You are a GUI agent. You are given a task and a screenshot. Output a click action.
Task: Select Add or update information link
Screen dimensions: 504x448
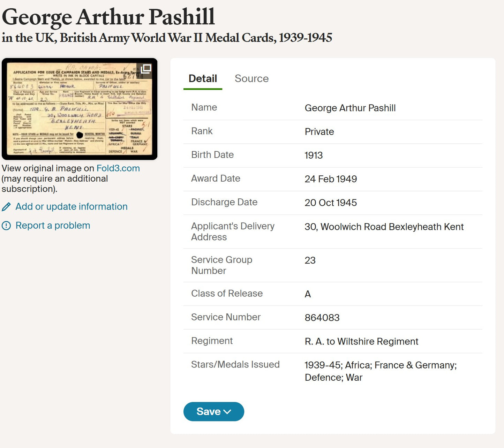72,207
